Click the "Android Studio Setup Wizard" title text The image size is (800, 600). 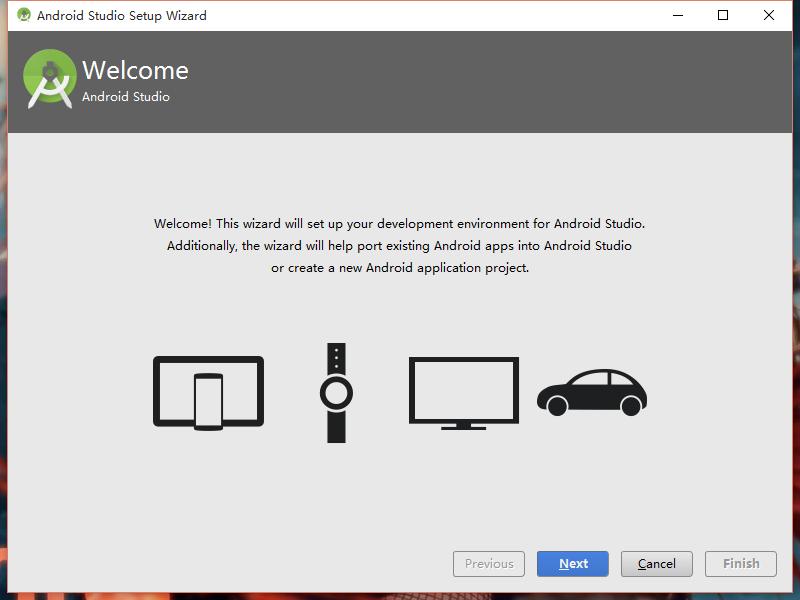[x=121, y=15]
